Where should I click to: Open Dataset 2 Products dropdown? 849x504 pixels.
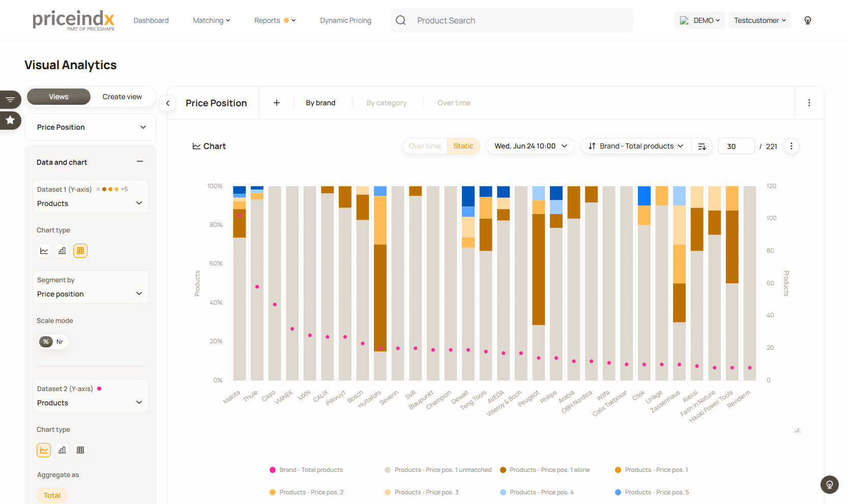click(91, 396)
